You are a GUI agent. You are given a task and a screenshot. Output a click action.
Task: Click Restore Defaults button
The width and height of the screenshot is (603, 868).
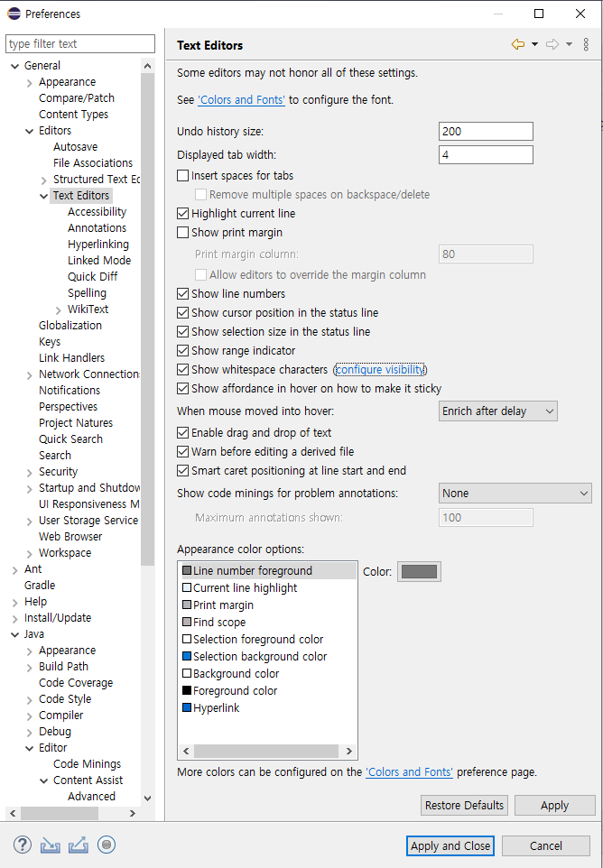(x=464, y=805)
